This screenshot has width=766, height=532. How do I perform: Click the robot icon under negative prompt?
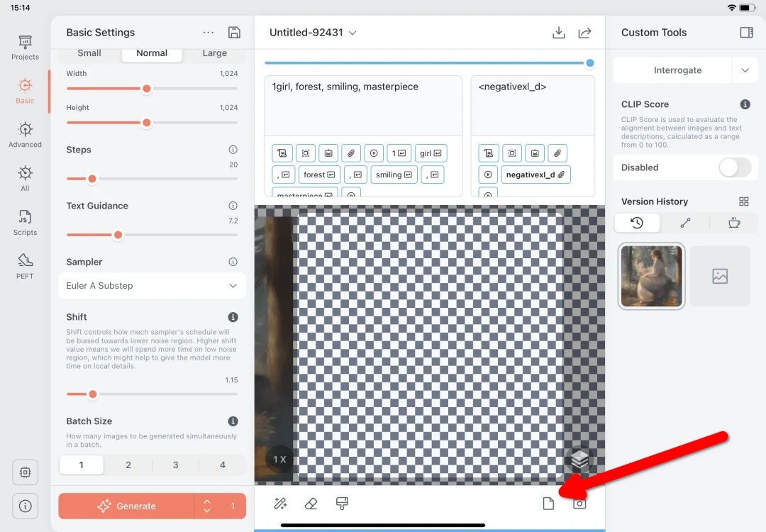pyautogui.click(x=535, y=153)
